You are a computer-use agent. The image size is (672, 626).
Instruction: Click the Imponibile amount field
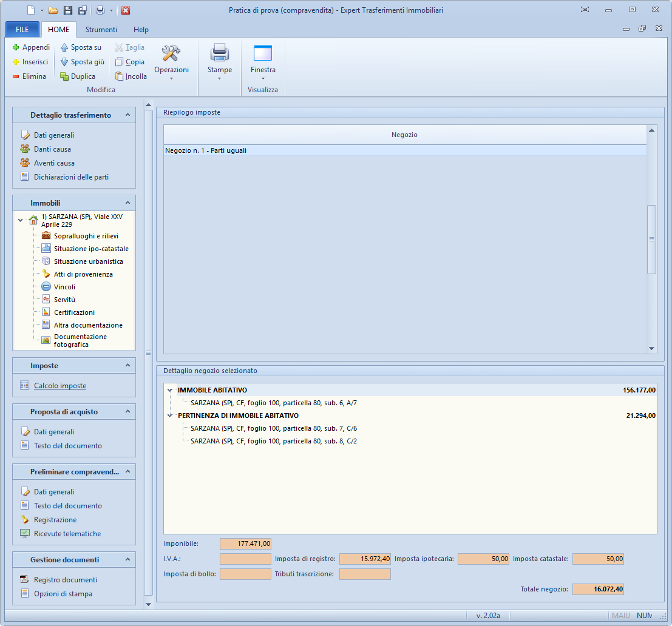(245, 544)
